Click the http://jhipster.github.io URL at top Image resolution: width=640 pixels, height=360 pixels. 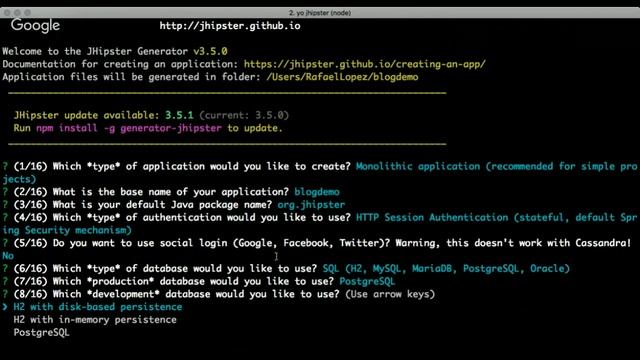point(230,26)
